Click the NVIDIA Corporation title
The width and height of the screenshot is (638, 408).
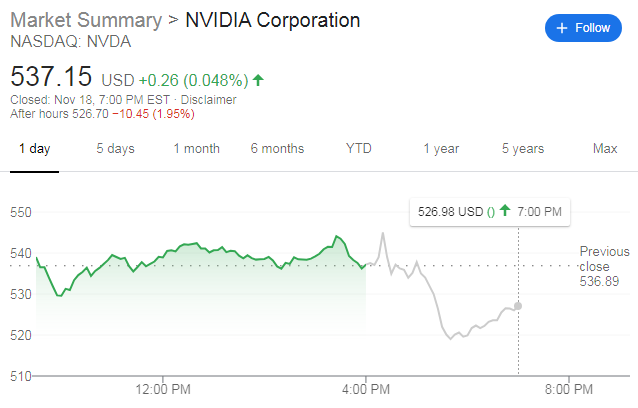click(x=273, y=21)
